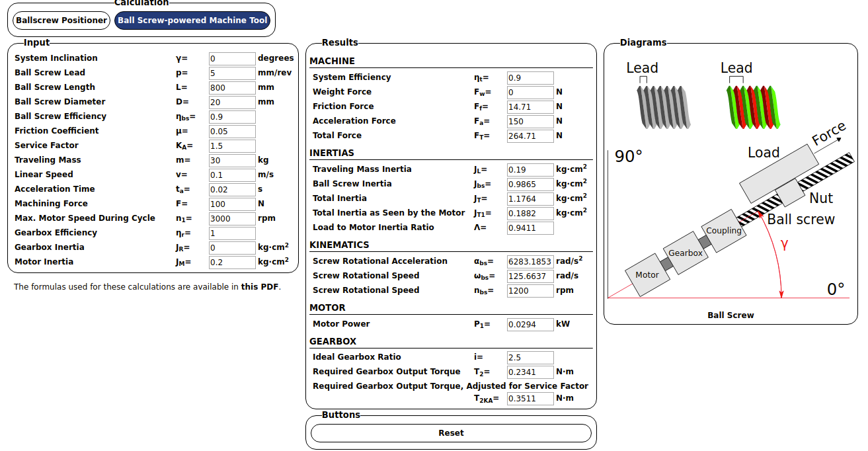Select the Ideal Gearbox Ratio result
Screen dimensions: 868x451
click(530, 358)
